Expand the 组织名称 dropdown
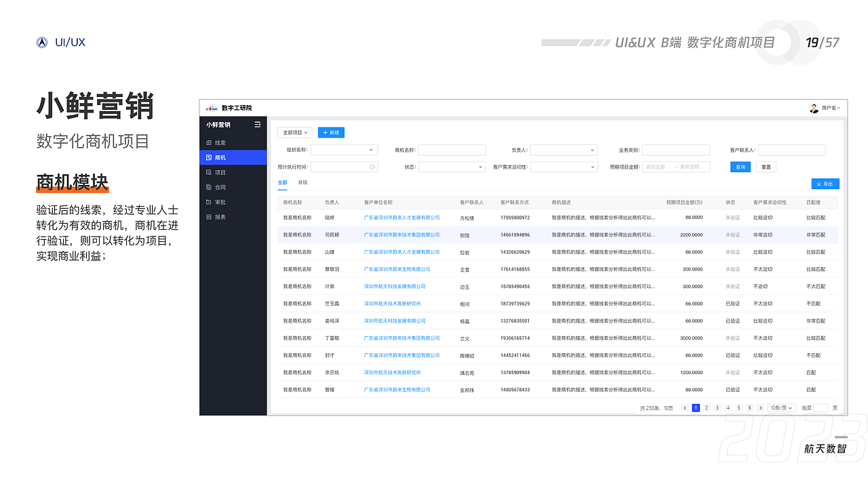This screenshot has width=868, height=488. (344, 150)
